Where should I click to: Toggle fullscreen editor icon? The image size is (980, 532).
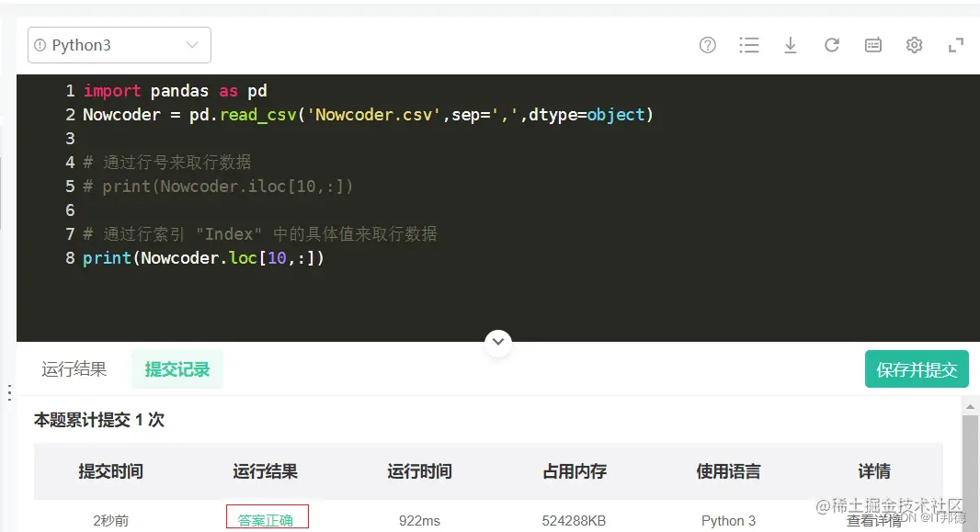click(x=955, y=45)
